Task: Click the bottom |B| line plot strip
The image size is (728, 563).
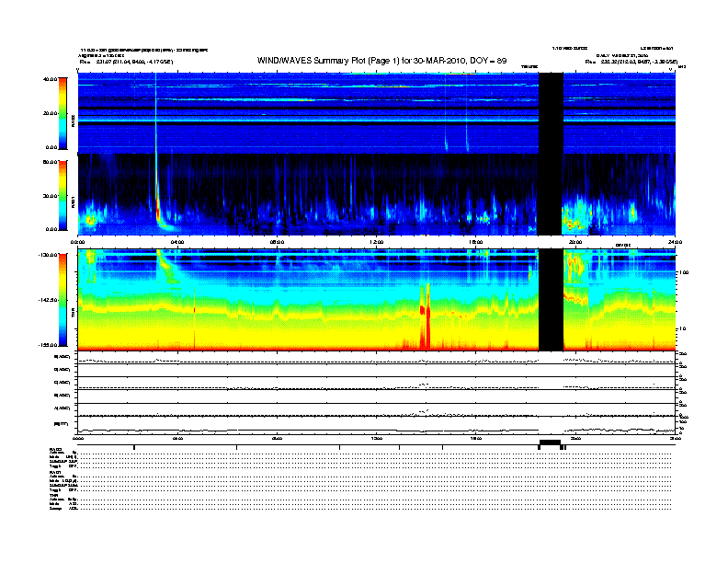Action: 376,425
